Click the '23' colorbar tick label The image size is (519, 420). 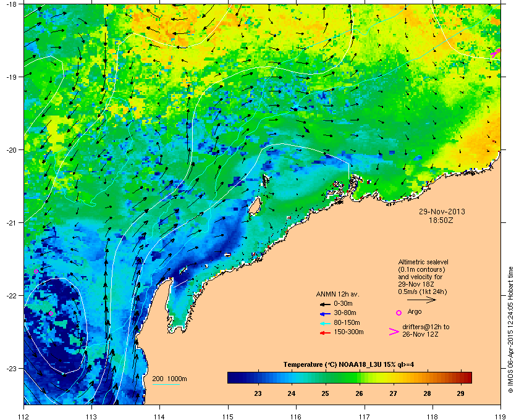tap(258, 393)
